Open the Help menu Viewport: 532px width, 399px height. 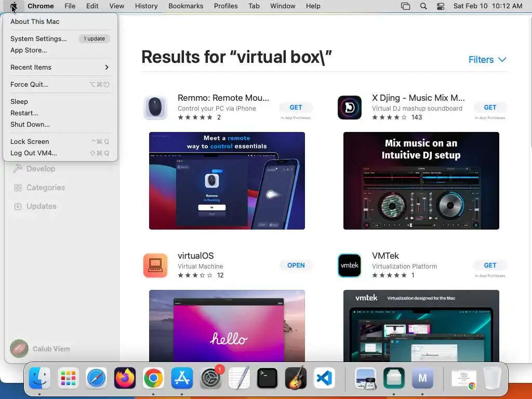[x=313, y=6]
